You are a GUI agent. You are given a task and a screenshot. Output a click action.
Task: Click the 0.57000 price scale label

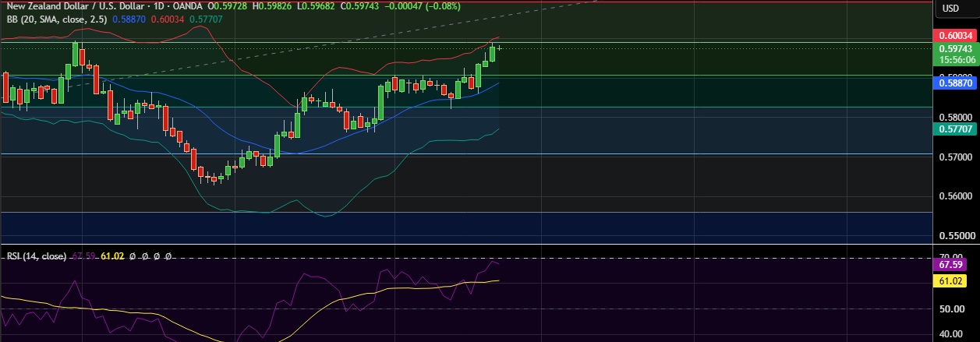pyautogui.click(x=954, y=157)
